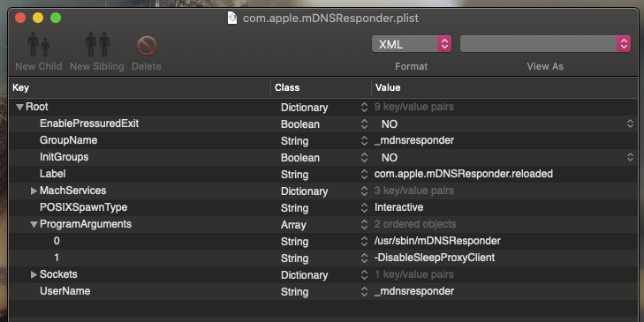The width and height of the screenshot is (644, 322).
Task: Click window title com.apple.mDNSResponder.plist
Action: click(330, 18)
